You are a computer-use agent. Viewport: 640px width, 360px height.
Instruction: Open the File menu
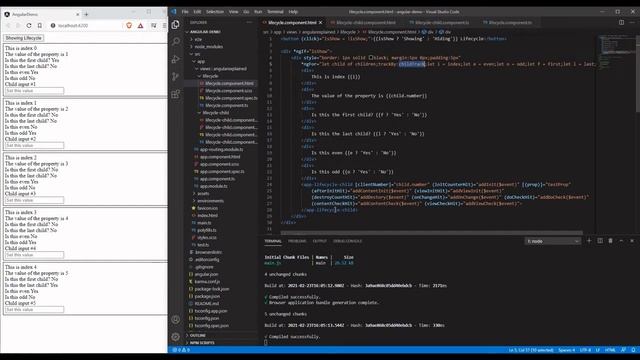[x=185, y=11]
